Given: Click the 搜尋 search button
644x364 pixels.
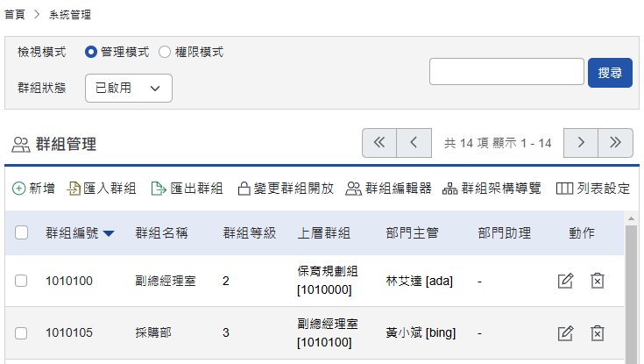Looking at the screenshot, I should point(610,73).
